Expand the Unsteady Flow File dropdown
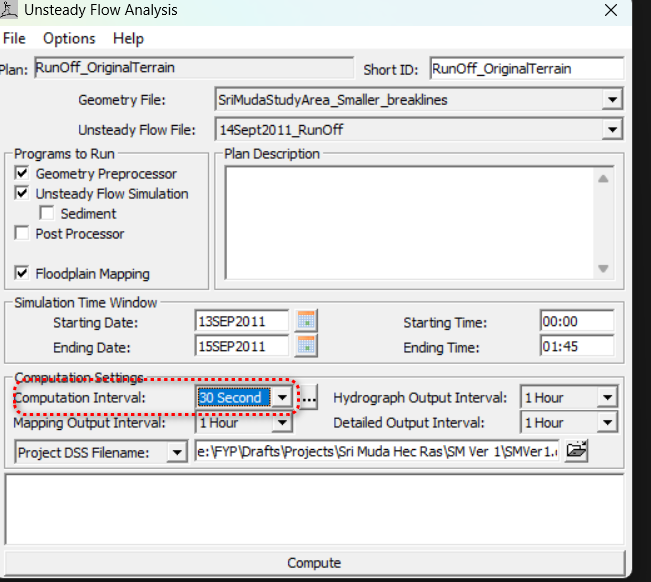This screenshot has width=651, height=582. (x=611, y=130)
